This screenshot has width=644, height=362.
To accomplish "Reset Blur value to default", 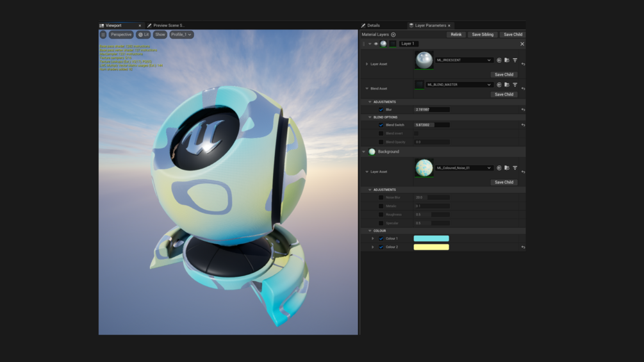I will pyautogui.click(x=523, y=110).
